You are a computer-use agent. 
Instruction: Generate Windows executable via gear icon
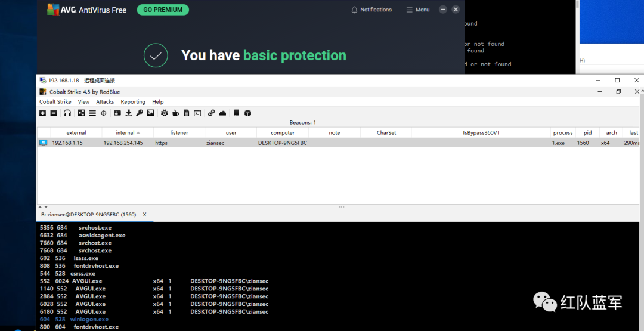165,113
